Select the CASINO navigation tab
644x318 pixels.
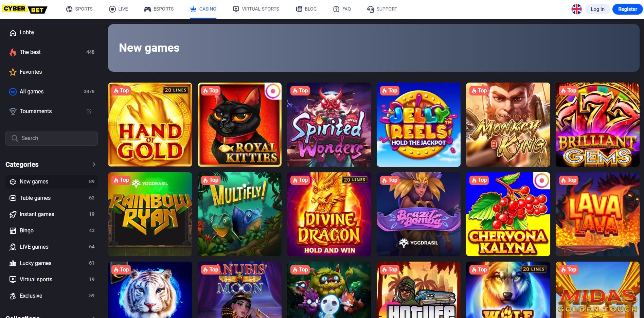(x=203, y=9)
